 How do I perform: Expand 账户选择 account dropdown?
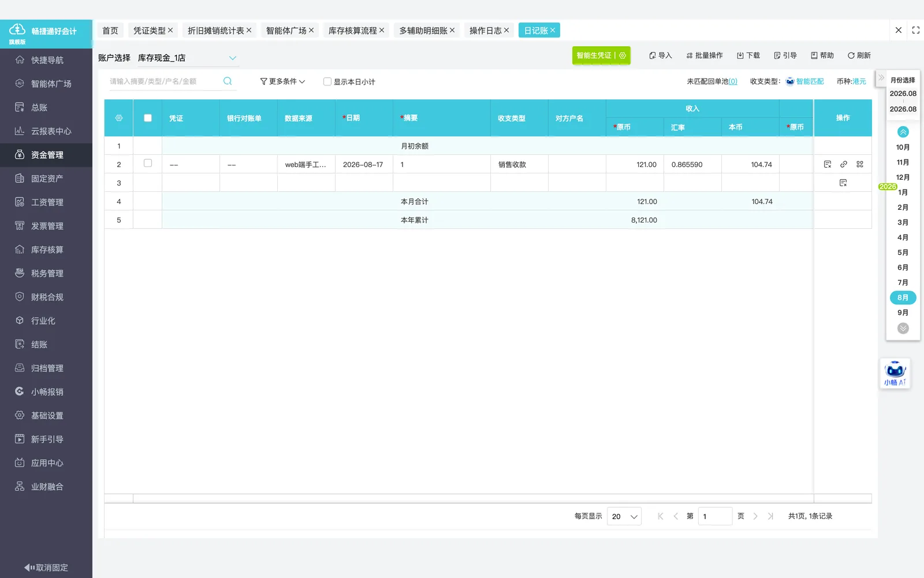[x=188, y=58]
